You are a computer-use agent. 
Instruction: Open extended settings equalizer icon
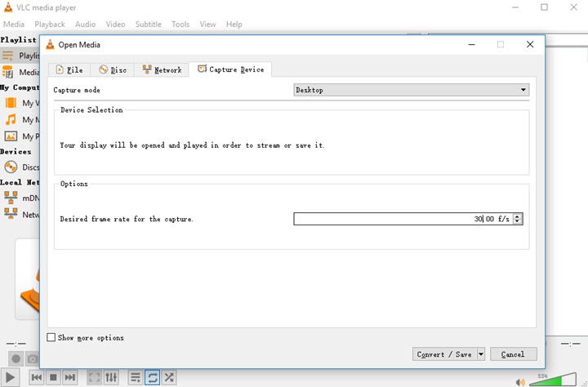point(111,377)
